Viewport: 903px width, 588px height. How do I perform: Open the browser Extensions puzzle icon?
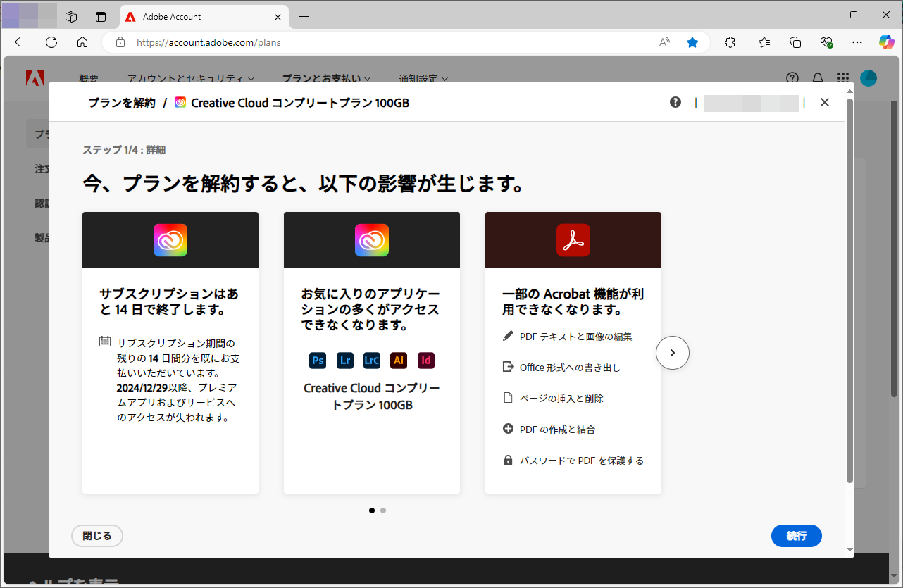click(730, 42)
